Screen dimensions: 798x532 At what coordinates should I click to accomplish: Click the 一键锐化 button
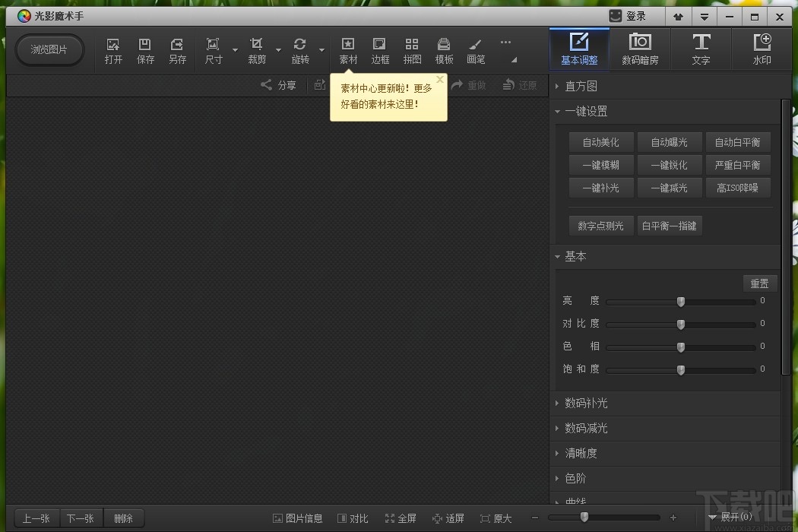(670, 165)
